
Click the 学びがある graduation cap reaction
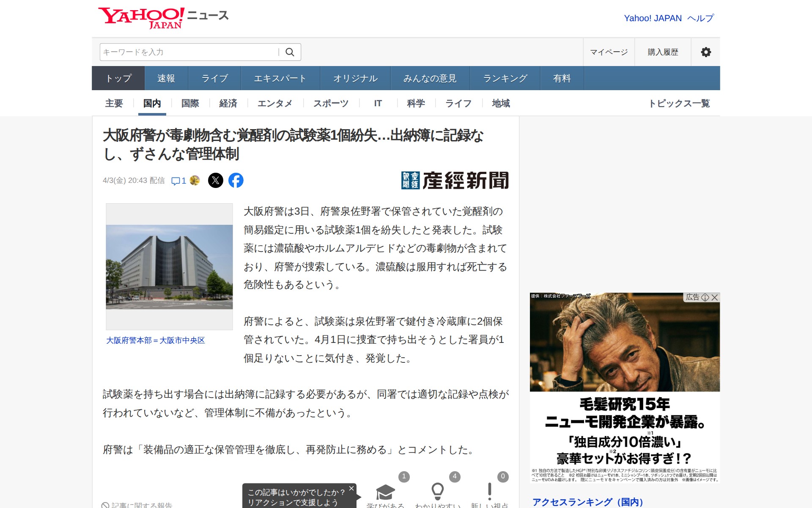385,492
